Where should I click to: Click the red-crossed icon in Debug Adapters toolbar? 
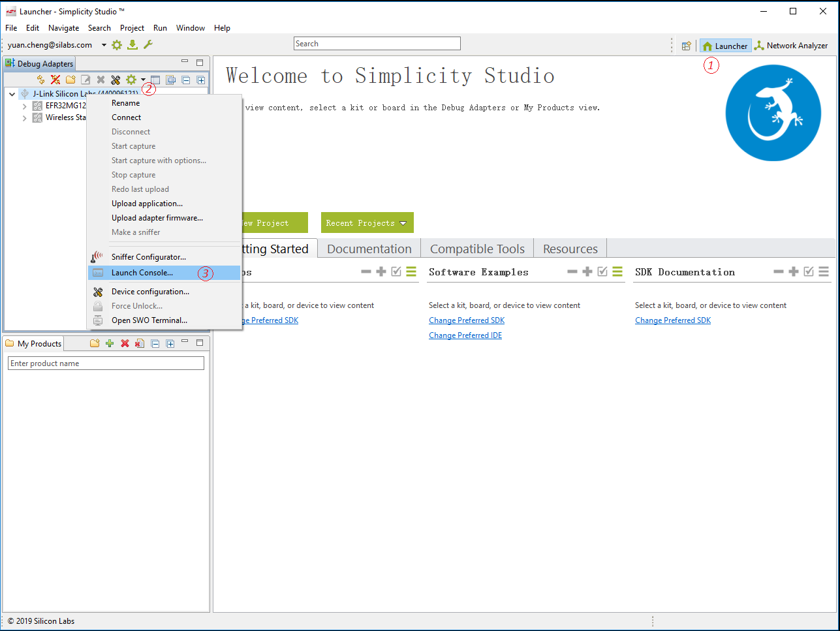coord(55,80)
